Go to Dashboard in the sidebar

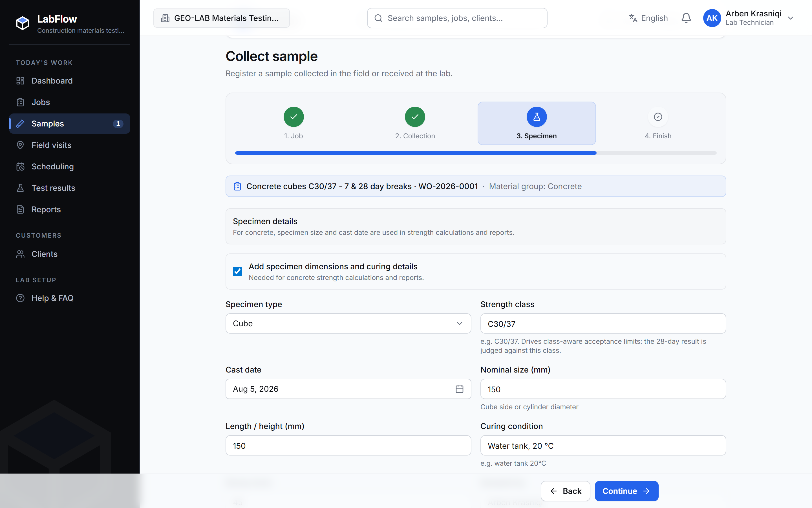[69, 81]
